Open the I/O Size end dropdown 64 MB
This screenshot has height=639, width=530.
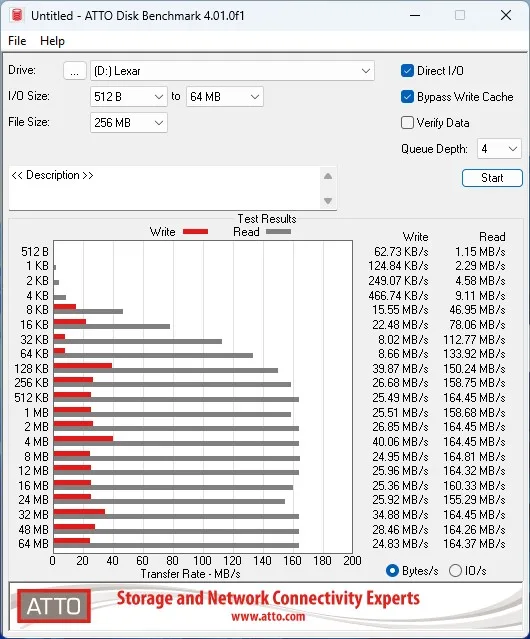coord(224,97)
